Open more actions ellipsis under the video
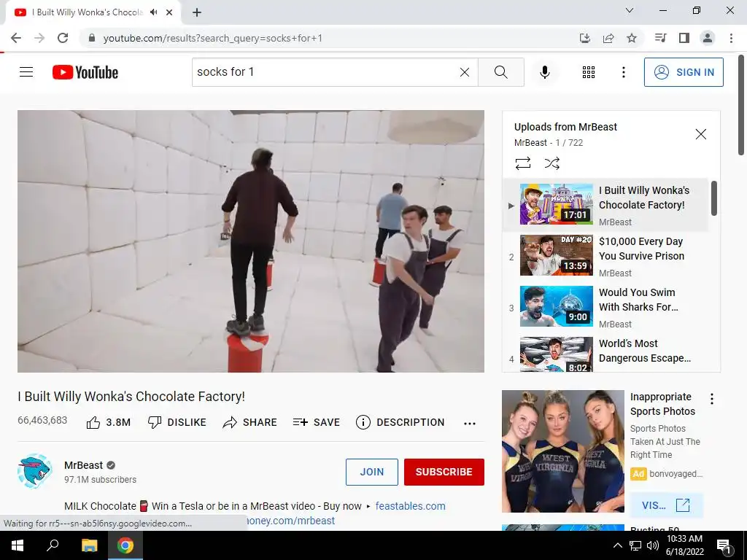 pyautogui.click(x=470, y=424)
